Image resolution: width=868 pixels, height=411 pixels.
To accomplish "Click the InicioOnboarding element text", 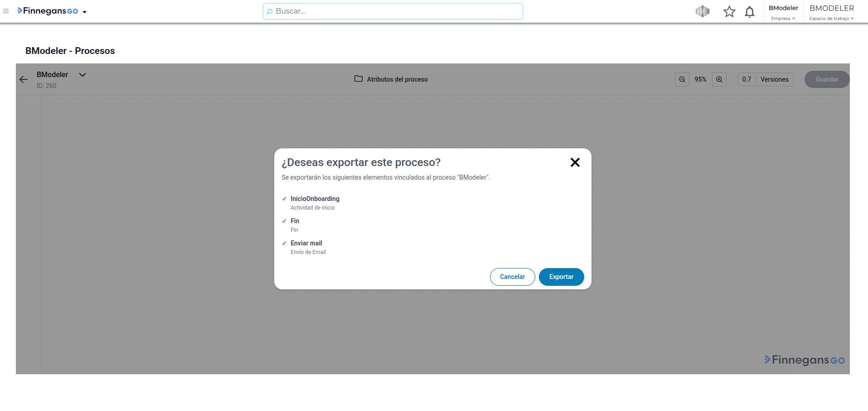I will click(x=315, y=199).
